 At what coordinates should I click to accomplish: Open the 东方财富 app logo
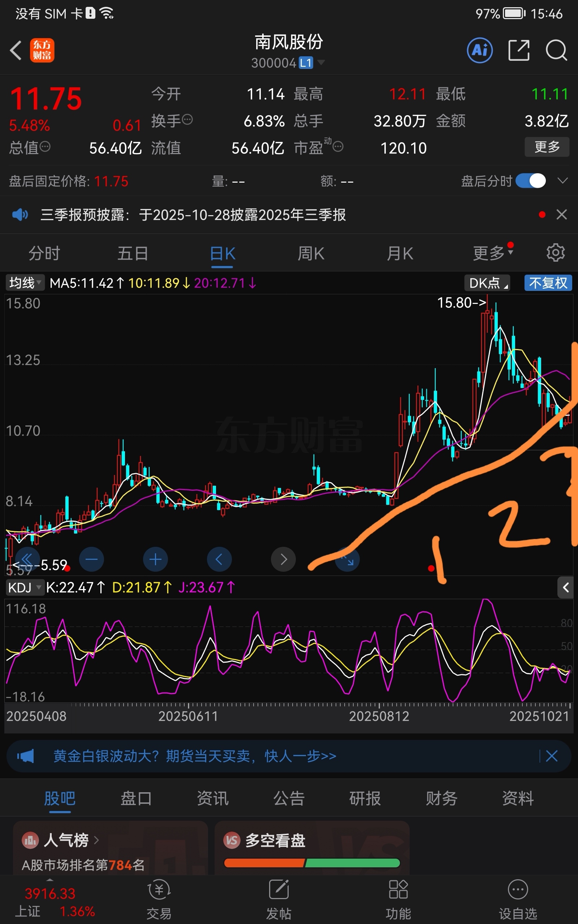[x=42, y=51]
